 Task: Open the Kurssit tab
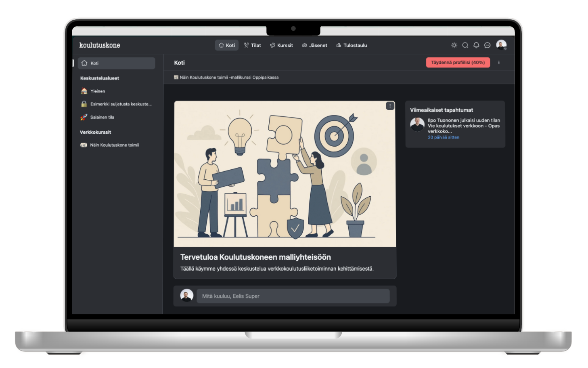(x=281, y=45)
